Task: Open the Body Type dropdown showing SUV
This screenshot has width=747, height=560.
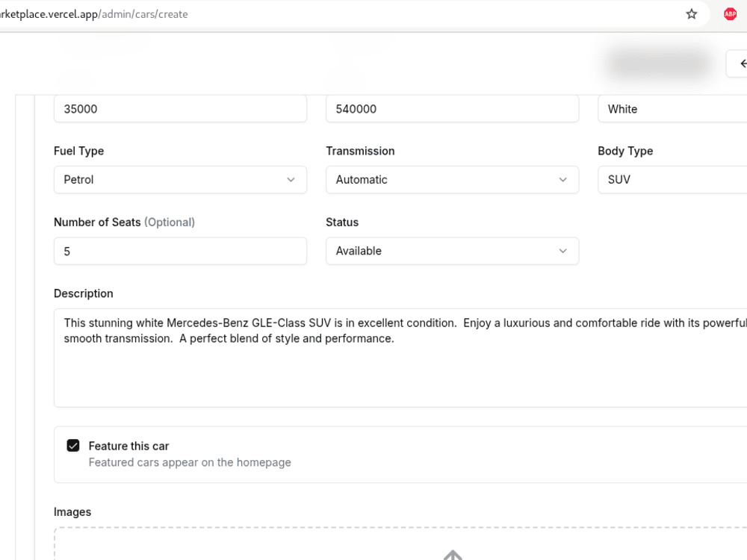Action: coord(672,179)
